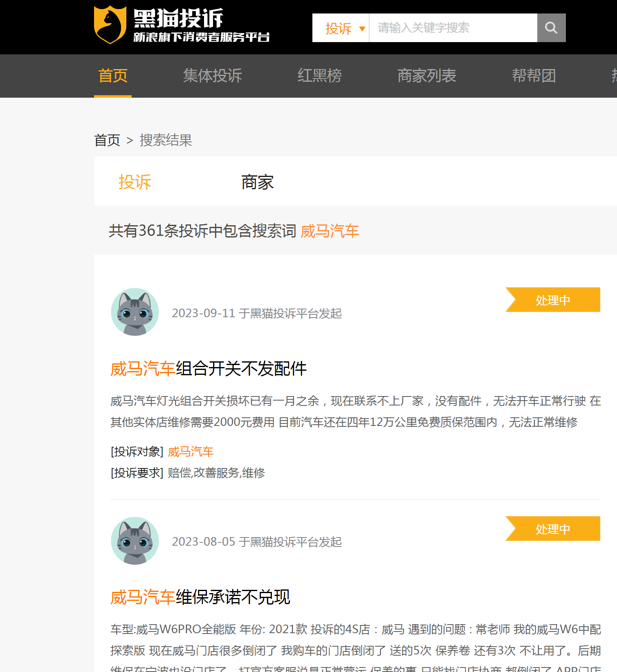Open the 投诉 search type dropdown

point(341,28)
